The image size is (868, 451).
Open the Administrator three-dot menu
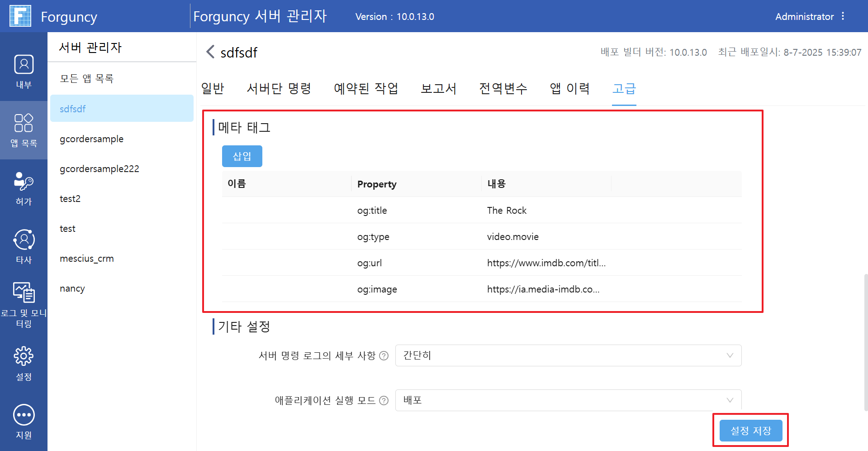tap(843, 16)
